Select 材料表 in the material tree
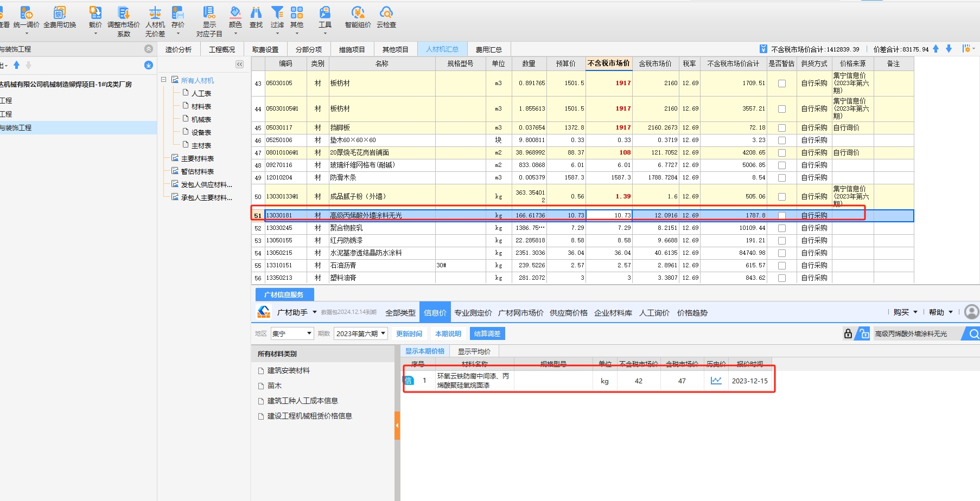 click(x=201, y=106)
